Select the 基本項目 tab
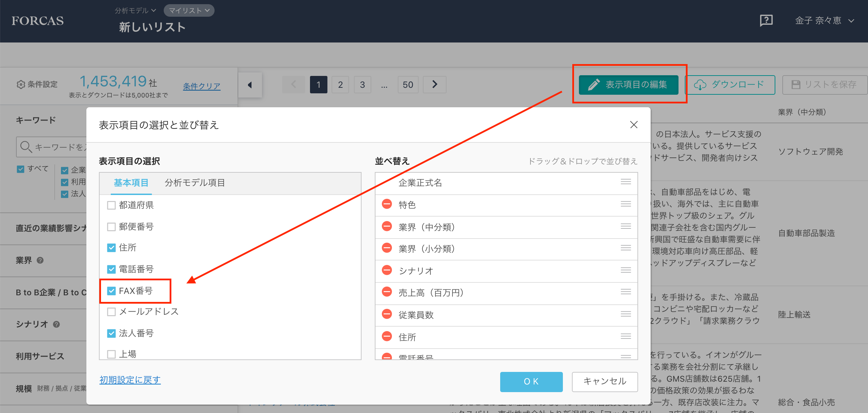This screenshot has width=868, height=413. coord(131,183)
